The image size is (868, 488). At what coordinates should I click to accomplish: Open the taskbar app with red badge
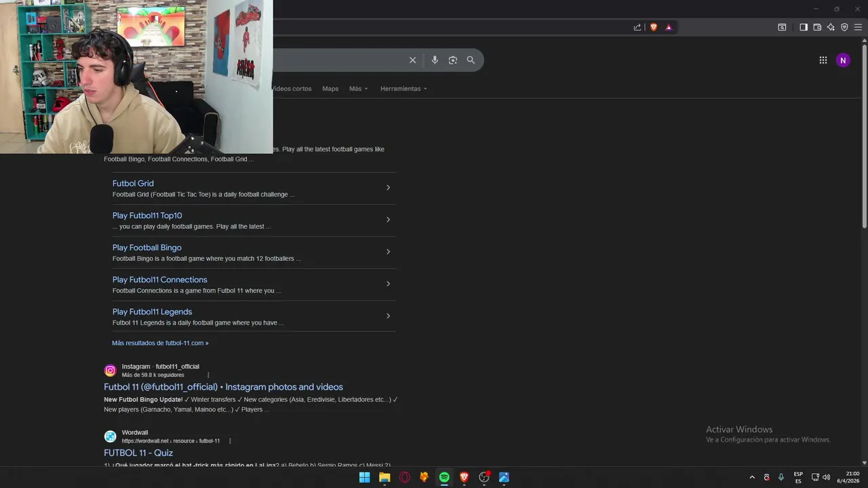(x=484, y=477)
